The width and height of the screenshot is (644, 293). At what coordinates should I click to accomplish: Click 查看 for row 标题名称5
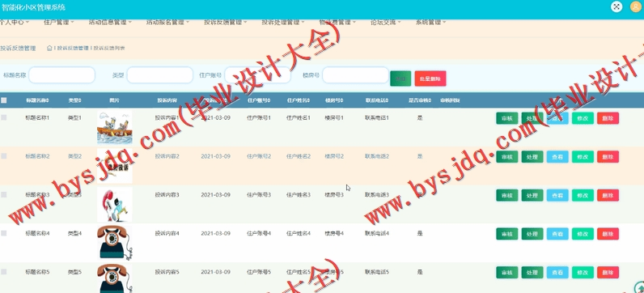557,273
